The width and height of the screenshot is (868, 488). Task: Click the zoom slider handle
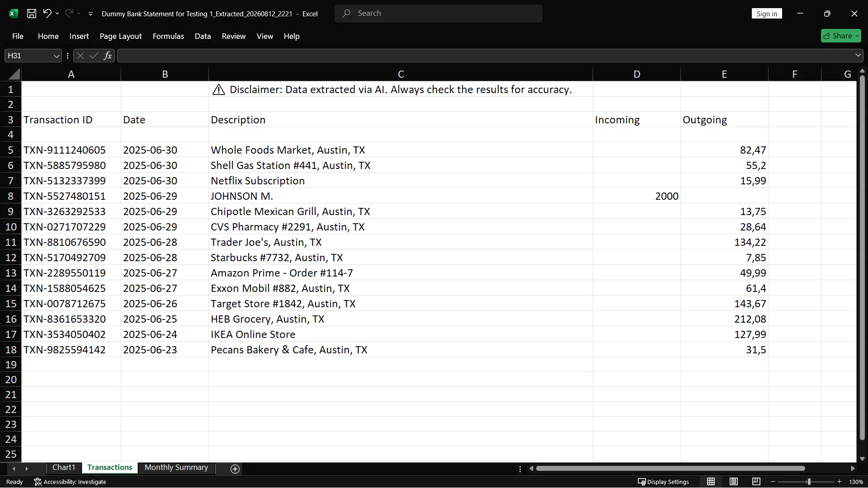809,482
